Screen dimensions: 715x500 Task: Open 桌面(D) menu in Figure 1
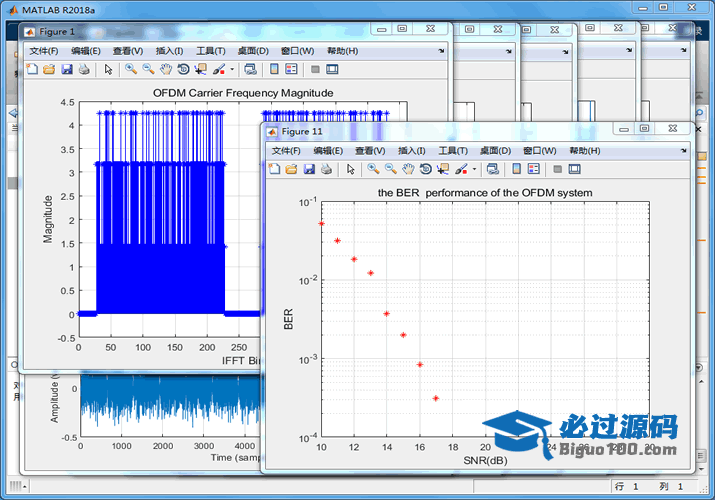(x=253, y=51)
